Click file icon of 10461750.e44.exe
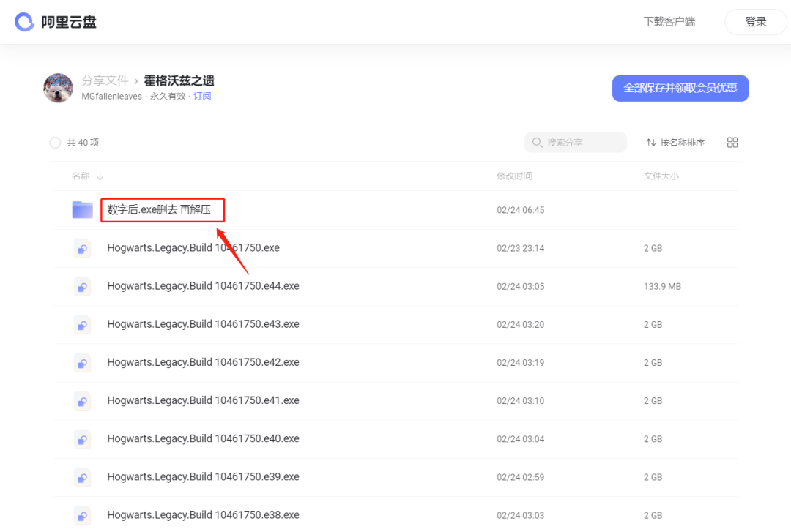 pyautogui.click(x=82, y=286)
